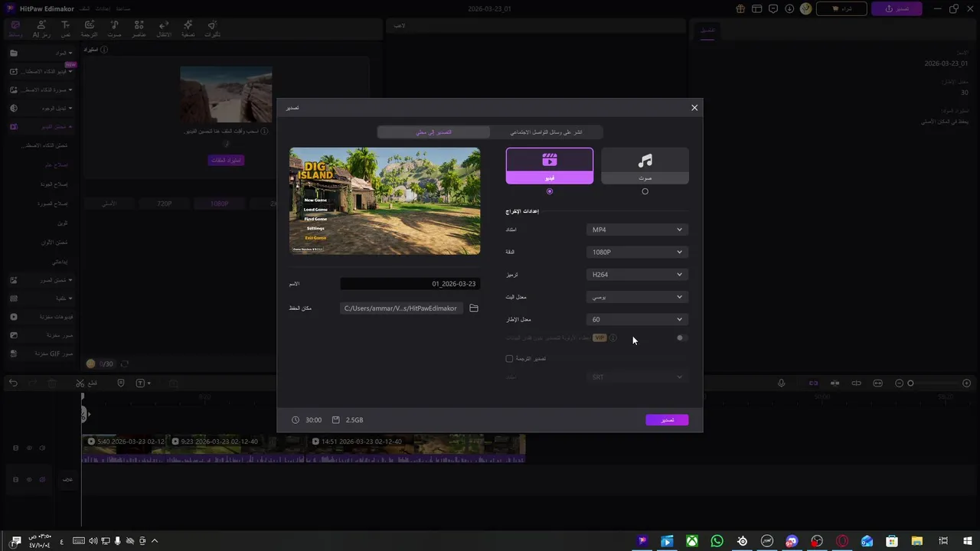Open the general repair (إصلاح عام) sidebar item
Viewport: 980px width, 551px height.
[57, 165]
